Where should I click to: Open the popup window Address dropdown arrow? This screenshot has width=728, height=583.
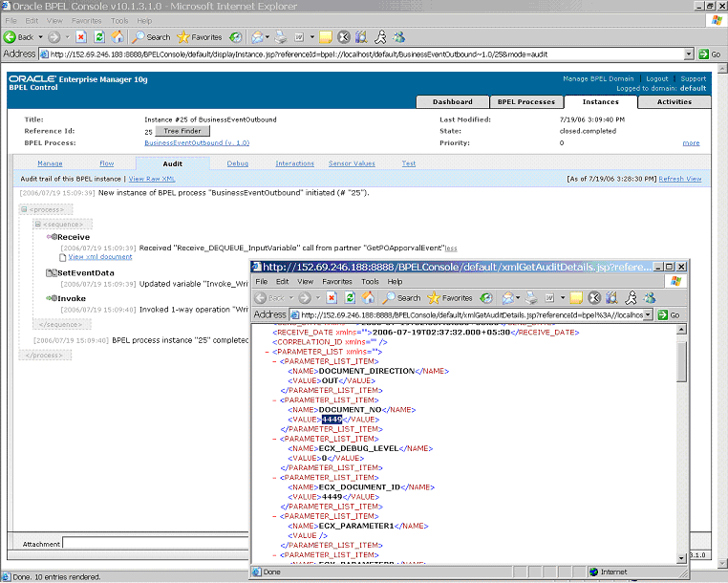[648, 315]
